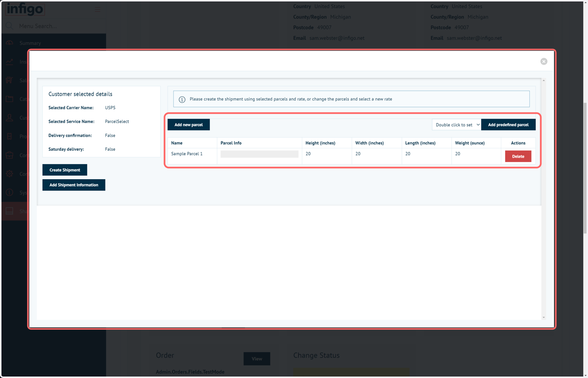Click the 'Delivery confirmation:' label
Viewport: 588px width, 378px height.
(70, 135)
